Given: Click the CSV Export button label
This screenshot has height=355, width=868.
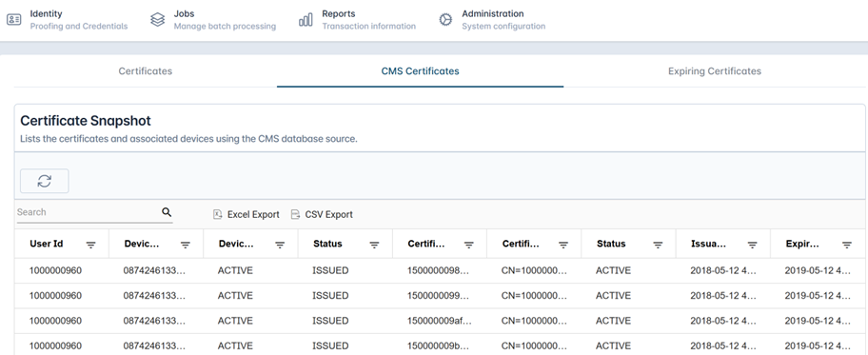Looking at the screenshot, I should [x=328, y=214].
